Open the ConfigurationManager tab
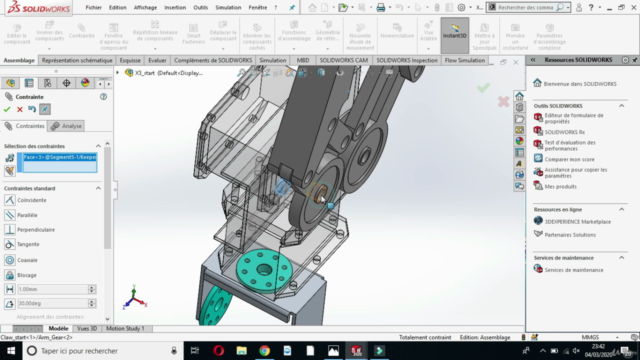This screenshot has height=360, width=640. tap(47, 83)
